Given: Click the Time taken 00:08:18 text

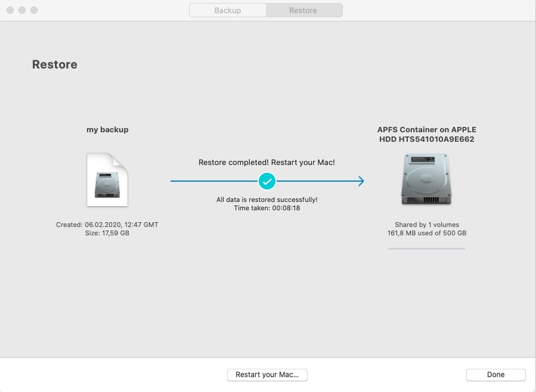Looking at the screenshot, I should (x=267, y=208).
